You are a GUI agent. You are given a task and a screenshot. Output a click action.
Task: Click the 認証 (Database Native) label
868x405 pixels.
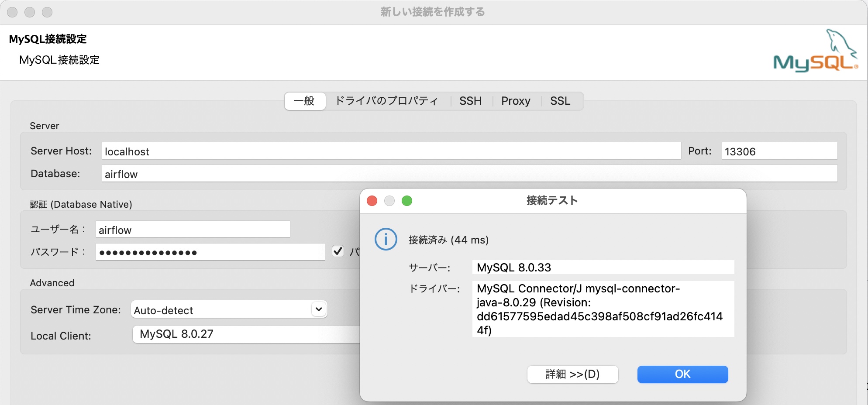pos(81,204)
